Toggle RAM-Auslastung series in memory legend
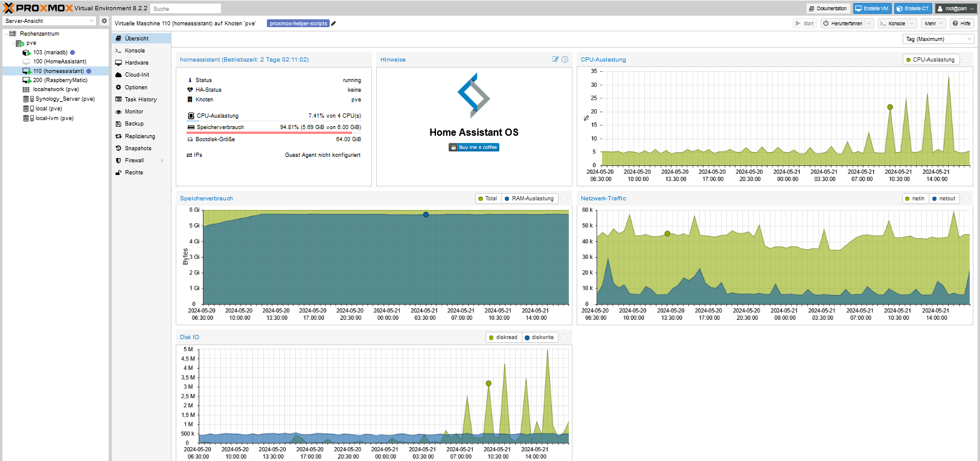Viewport: 980px width, 461px height. pos(529,199)
